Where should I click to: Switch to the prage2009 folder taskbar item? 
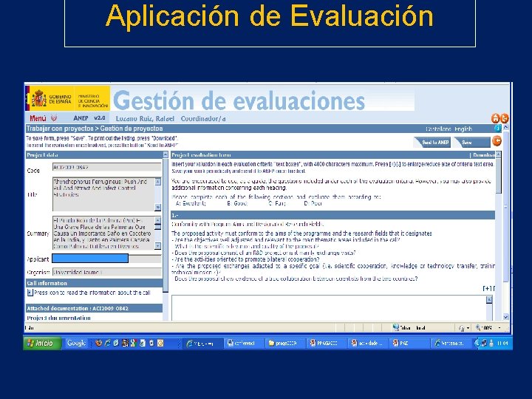[x=284, y=344]
